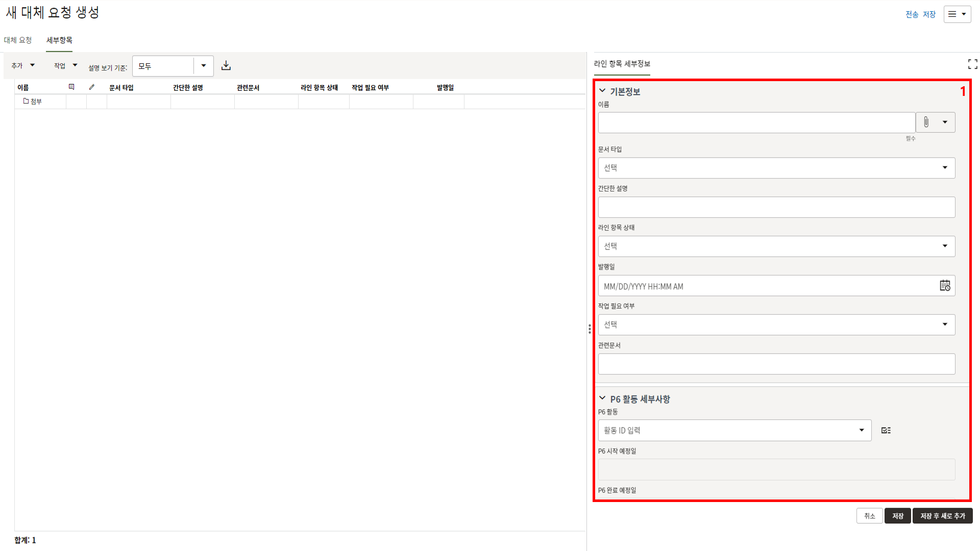Collapse the 기본정보 section

point(602,91)
